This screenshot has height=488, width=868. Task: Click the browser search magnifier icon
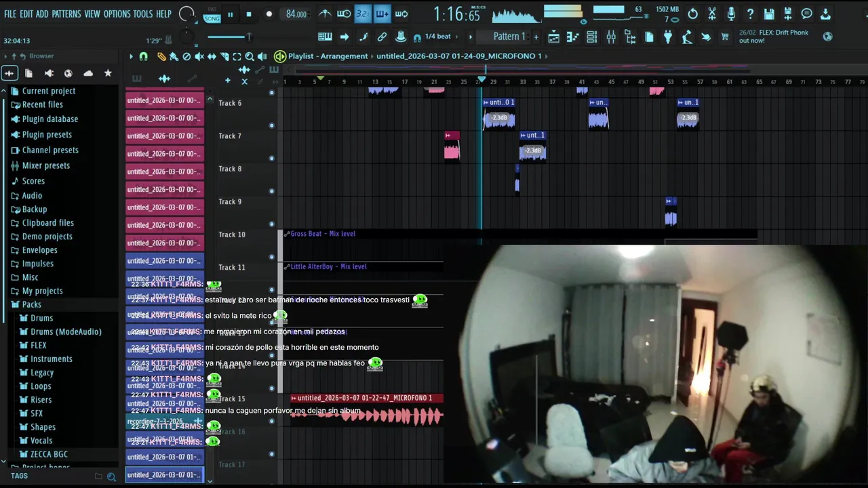(x=111, y=476)
